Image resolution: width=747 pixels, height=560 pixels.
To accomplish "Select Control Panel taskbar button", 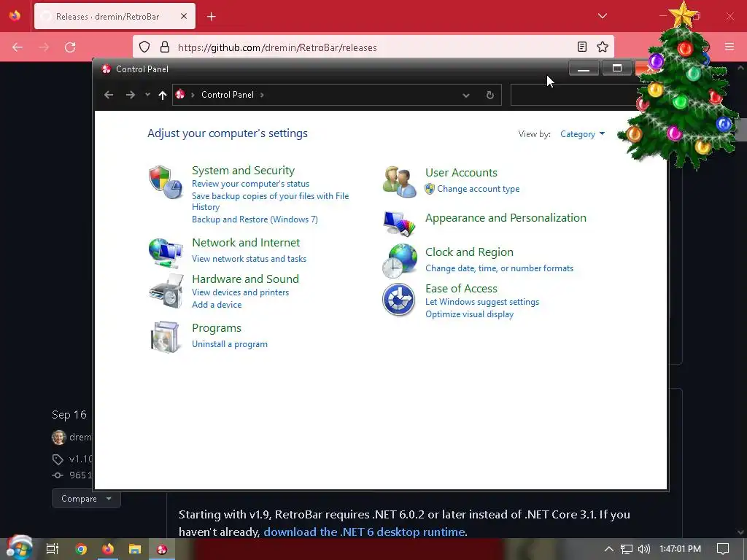I will click(162, 549).
